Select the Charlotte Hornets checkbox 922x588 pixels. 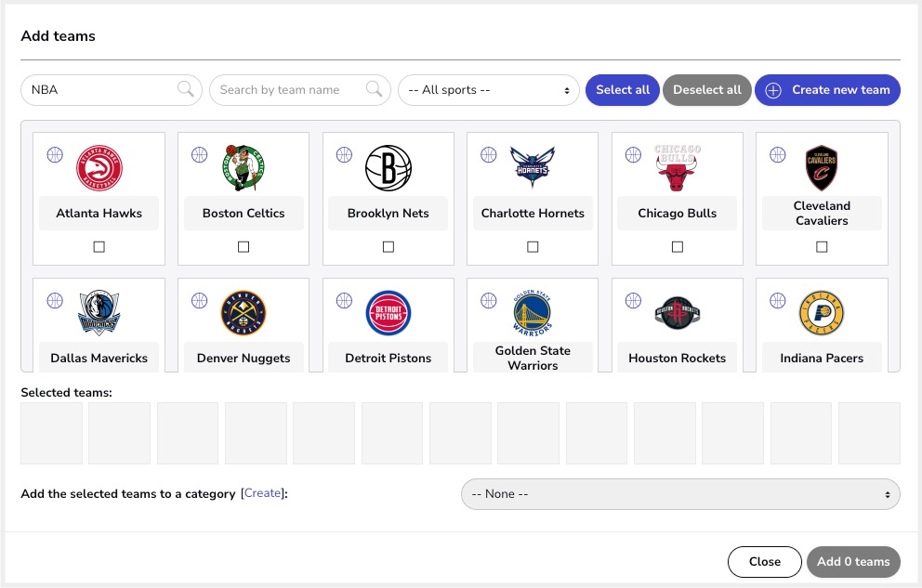[533, 247]
